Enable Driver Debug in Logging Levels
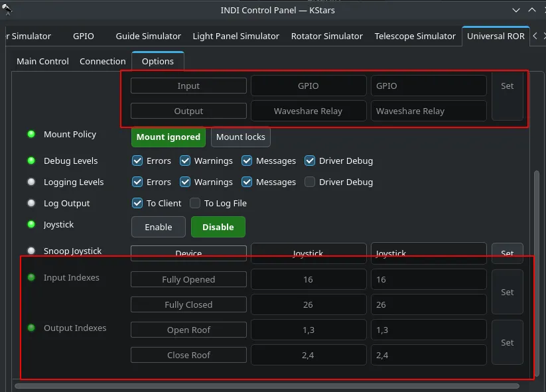This screenshot has height=392, width=546. [x=310, y=182]
